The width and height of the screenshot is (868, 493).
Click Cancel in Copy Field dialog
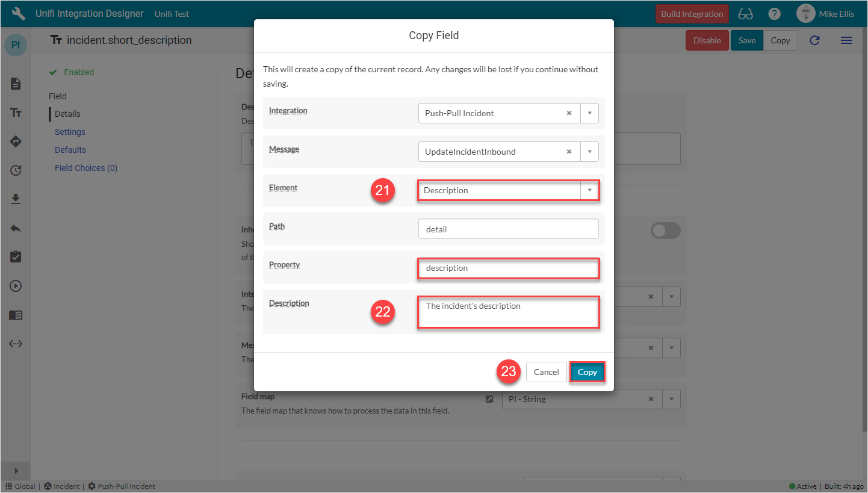tap(546, 372)
